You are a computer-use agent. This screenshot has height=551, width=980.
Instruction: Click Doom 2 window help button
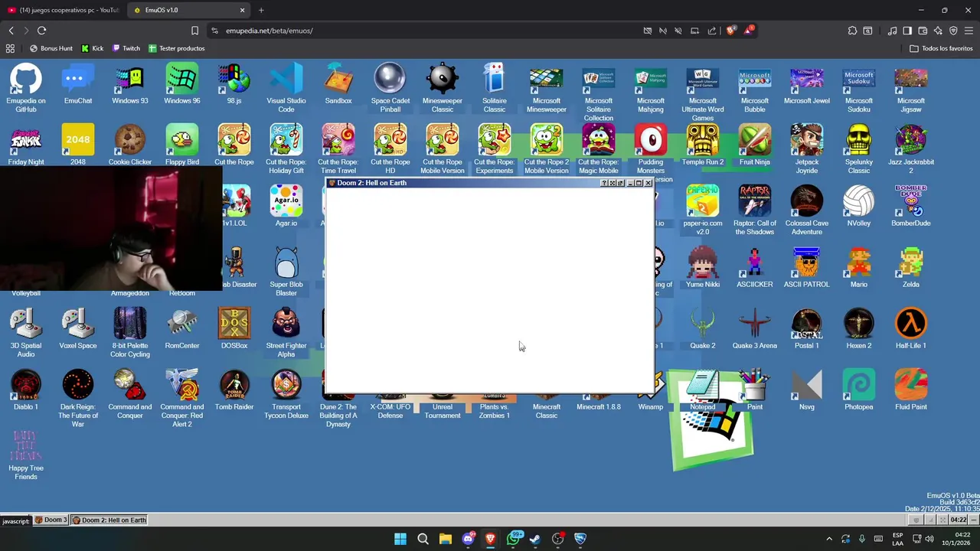pos(603,183)
